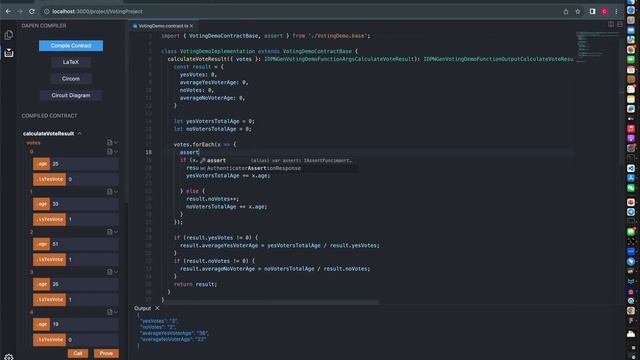Click the share page icon in address bar
The width and height of the screenshot is (640, 360).
pos(566,11)
